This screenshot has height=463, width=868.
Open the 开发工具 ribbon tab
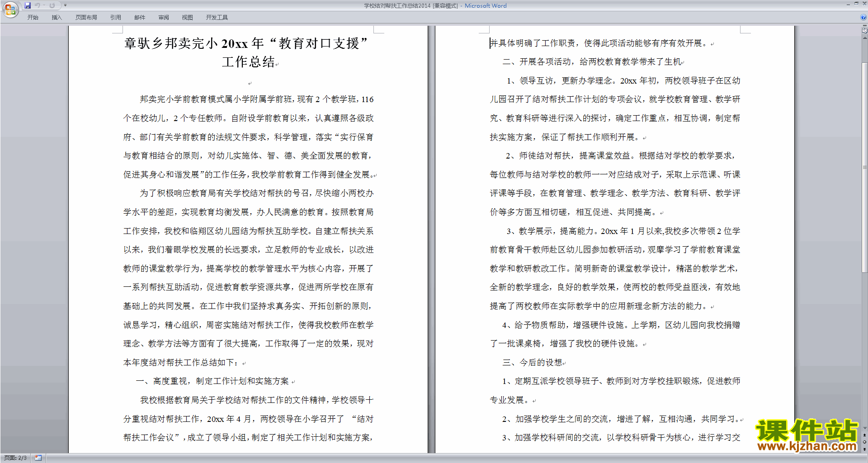coord(217,18)
